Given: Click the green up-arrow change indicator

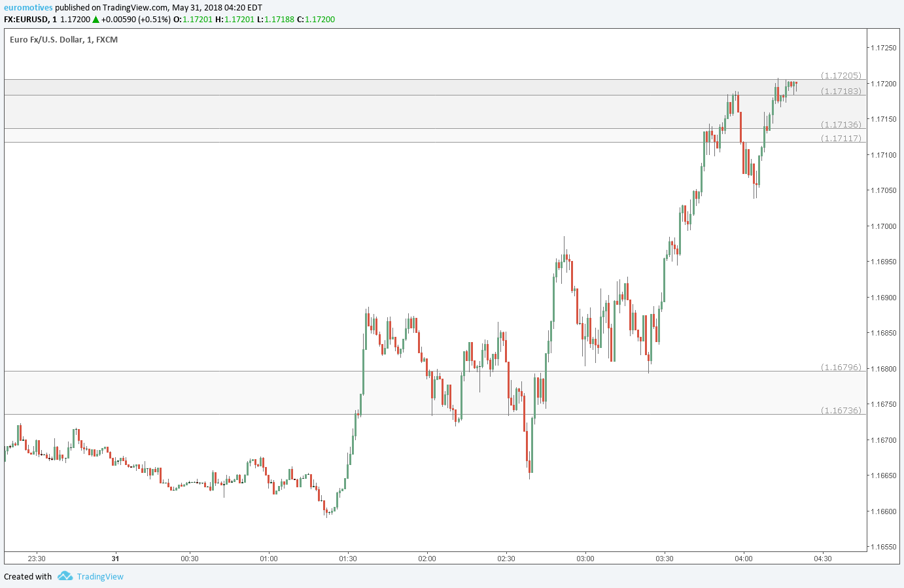Looking at the screenshot, I should point(96,20).
